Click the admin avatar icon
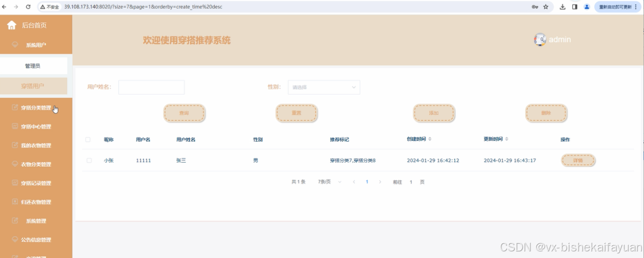The width and height of the screenshot is (644, 258). tap(540, 40)
